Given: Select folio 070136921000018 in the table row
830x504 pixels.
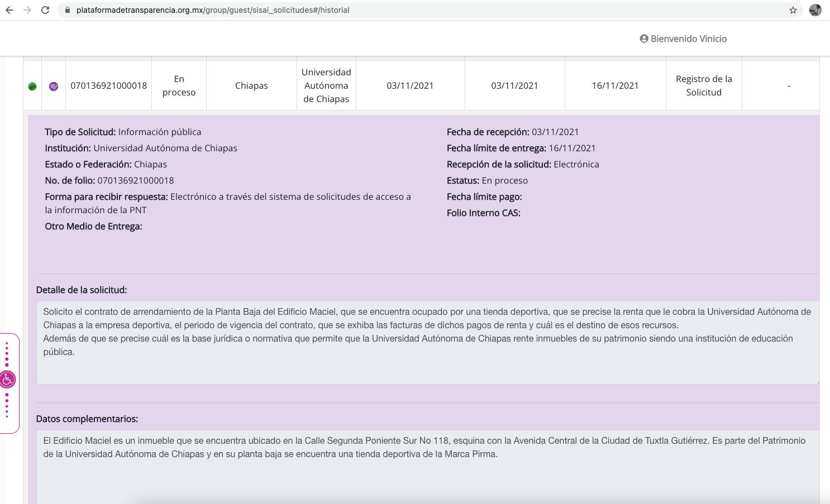Looking at the screenshot, I should (109, 85).
